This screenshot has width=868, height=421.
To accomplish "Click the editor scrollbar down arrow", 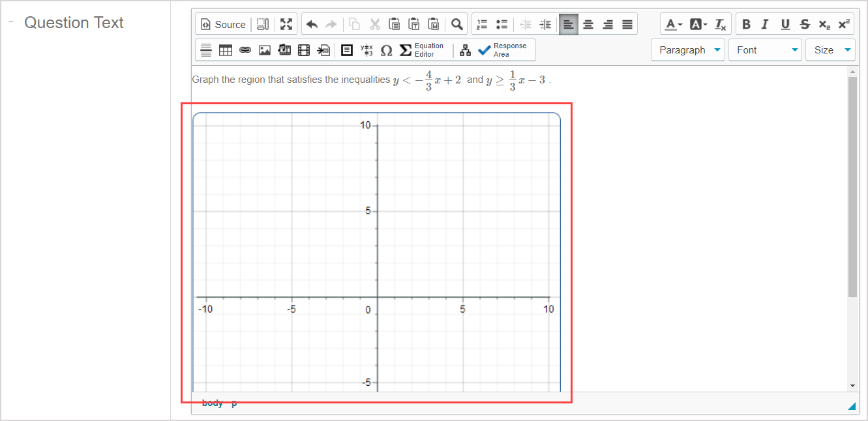I will [x=852, y=385].
